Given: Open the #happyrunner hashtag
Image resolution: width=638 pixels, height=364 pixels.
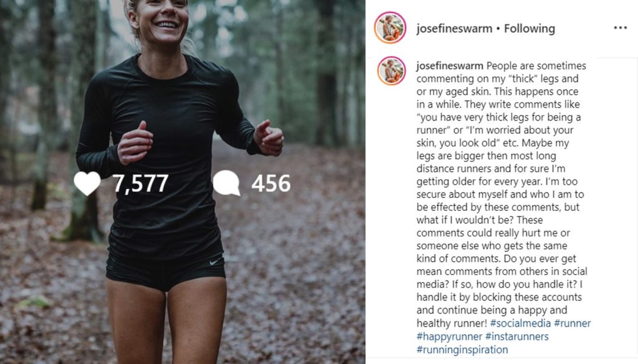Looking at the screenshot, I should point(449,337).
